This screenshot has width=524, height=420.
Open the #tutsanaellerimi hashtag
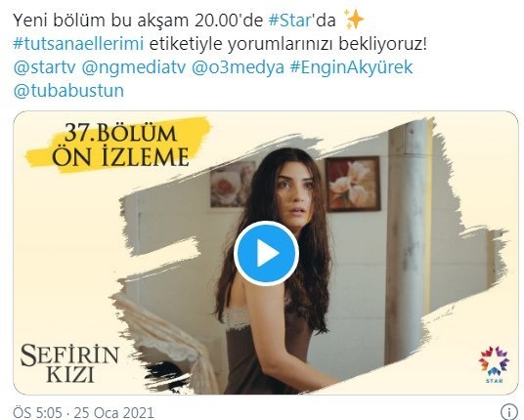(x=78, y=44)
